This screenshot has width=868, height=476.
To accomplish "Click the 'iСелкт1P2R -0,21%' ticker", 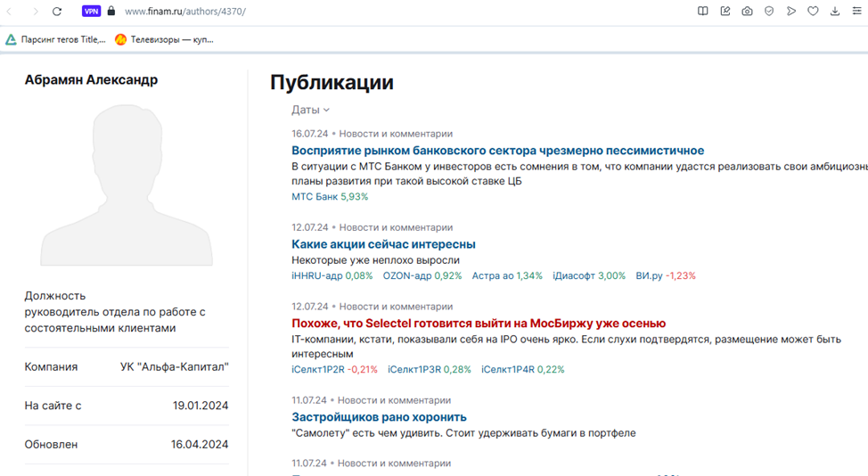I will click(x=334, y=369).
